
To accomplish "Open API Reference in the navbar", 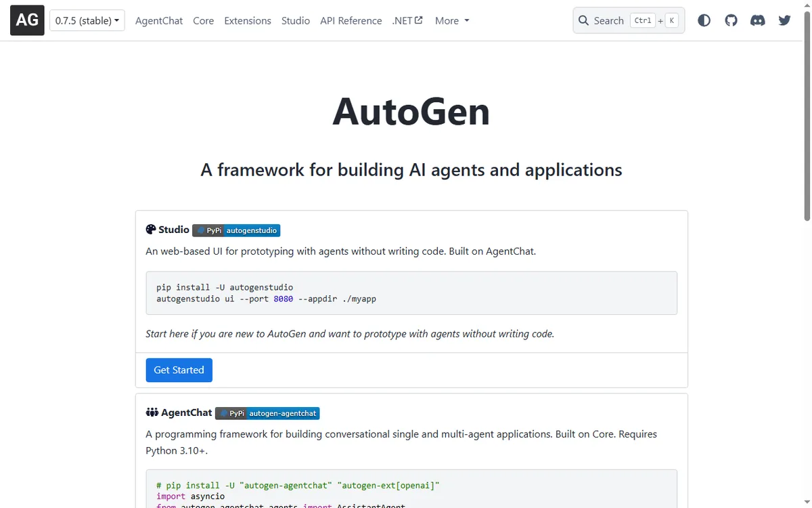I will pyautogui.click(x=351, y=20).
